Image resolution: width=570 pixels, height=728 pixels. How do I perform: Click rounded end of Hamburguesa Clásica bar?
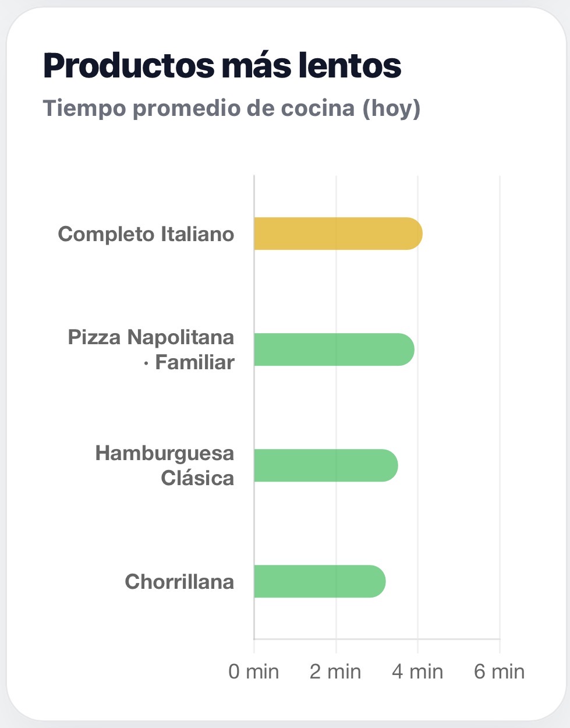tap(390, 465)
